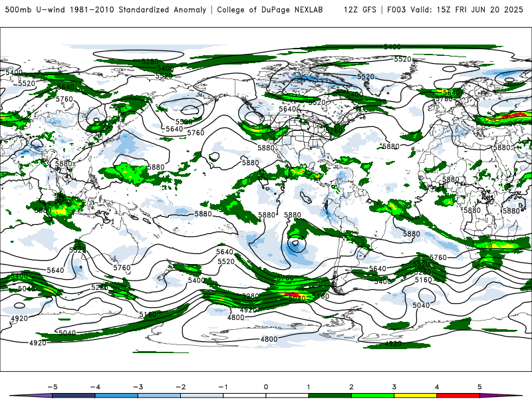Select the pale blue -2 to -1 swatch

(202, 396)
